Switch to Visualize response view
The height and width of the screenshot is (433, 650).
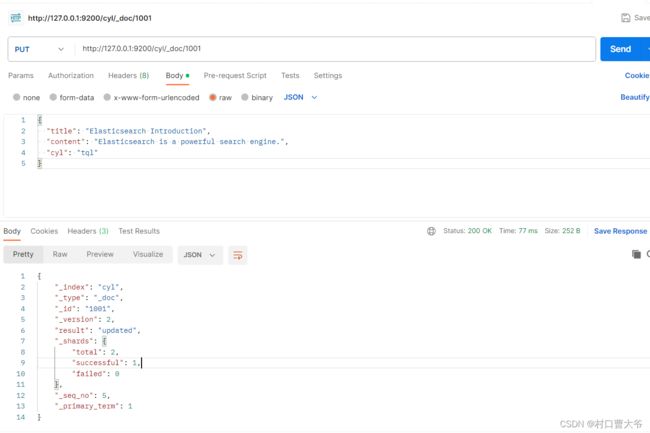pos(148,254)
